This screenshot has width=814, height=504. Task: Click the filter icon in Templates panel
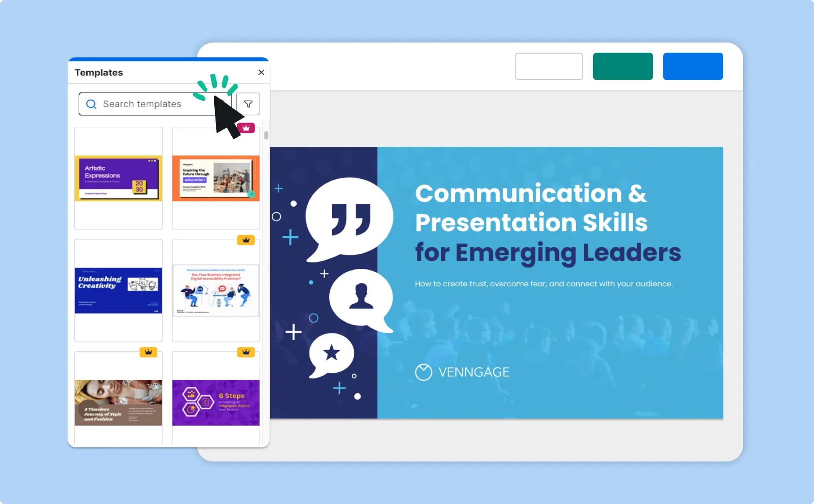249,103
